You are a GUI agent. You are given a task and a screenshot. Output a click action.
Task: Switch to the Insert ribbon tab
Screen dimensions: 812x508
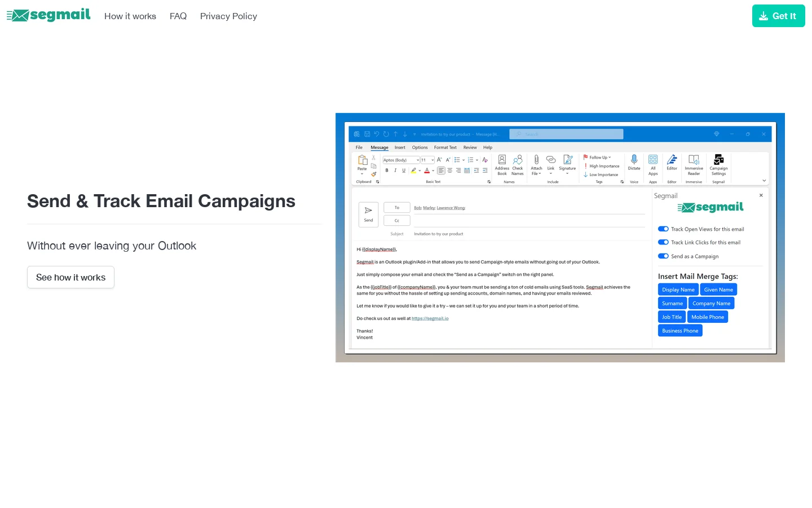(x=400, y=147)
